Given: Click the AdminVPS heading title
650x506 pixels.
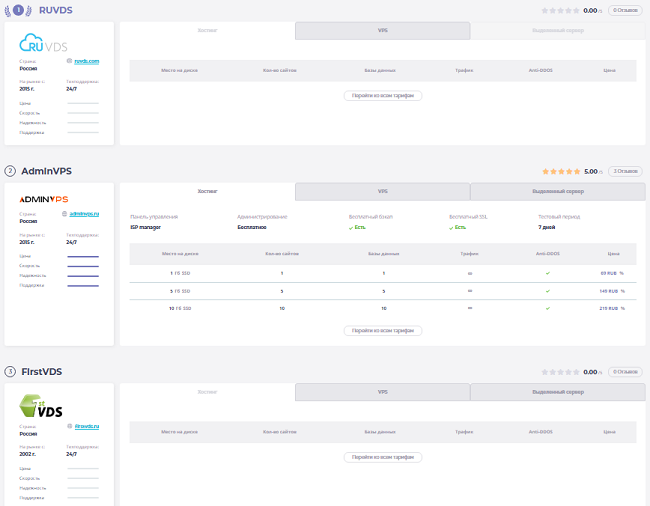Looking at the screenshot, I should tap(46, 171).
